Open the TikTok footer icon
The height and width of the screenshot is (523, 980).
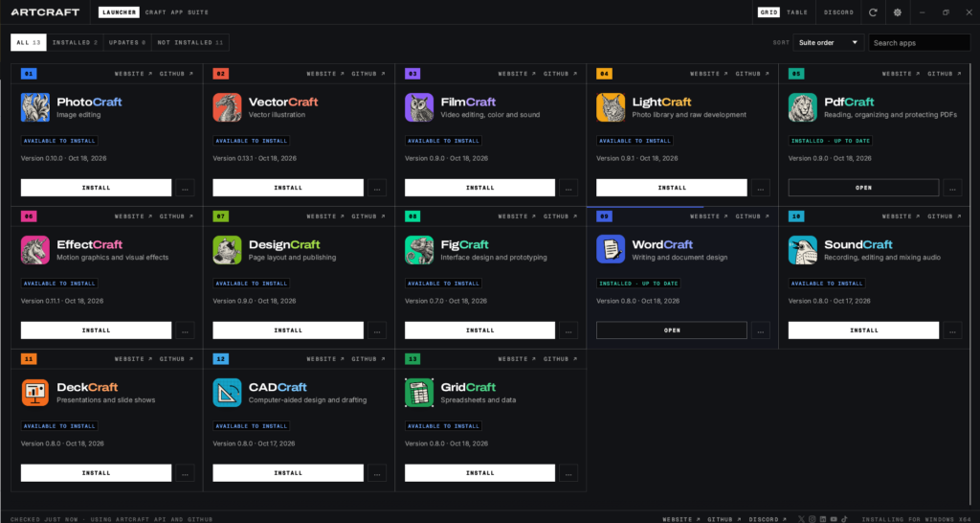[844, 519]
